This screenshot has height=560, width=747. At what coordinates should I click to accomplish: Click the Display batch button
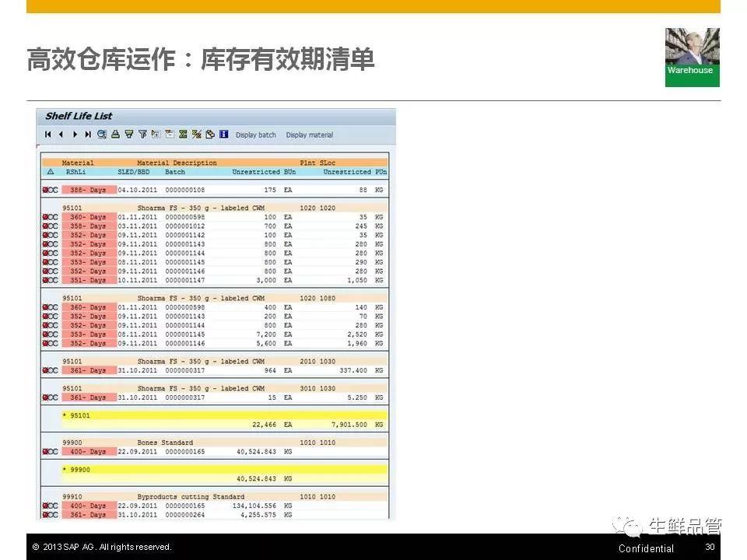pyautogui.click(x=256, y=135)
